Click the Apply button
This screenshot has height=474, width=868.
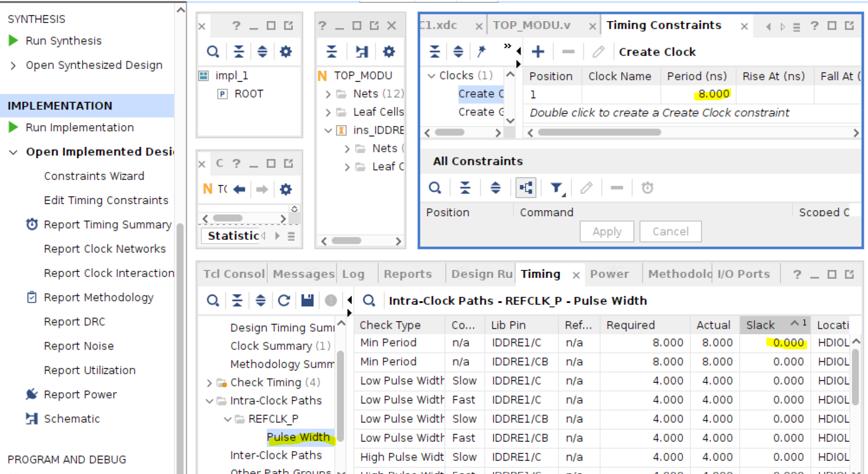[606, 231]
